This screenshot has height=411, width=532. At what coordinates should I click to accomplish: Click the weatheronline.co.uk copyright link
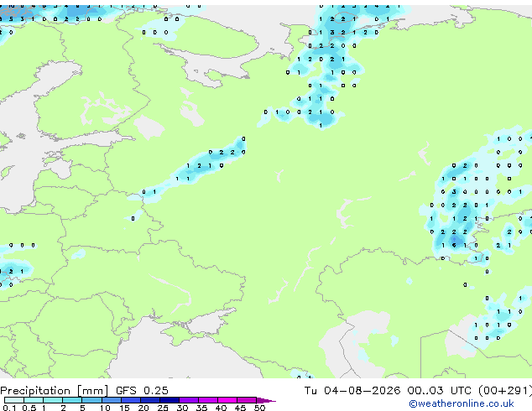(462, 403)
